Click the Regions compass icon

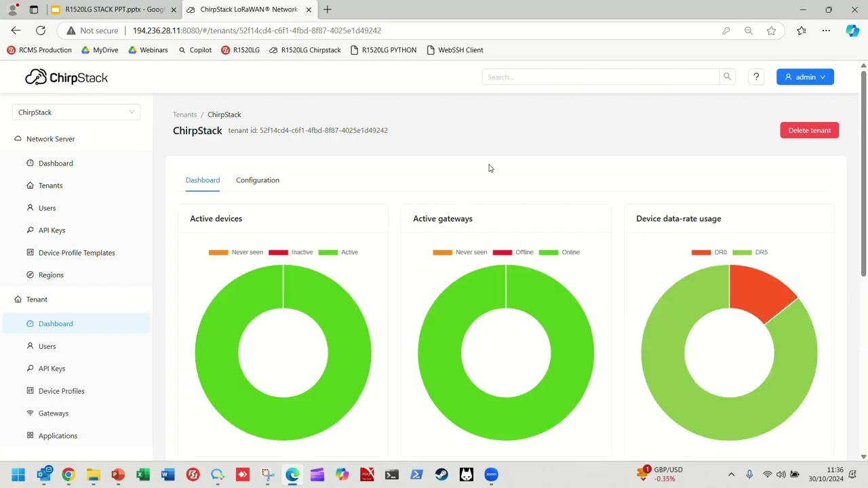tap(30, 274)
